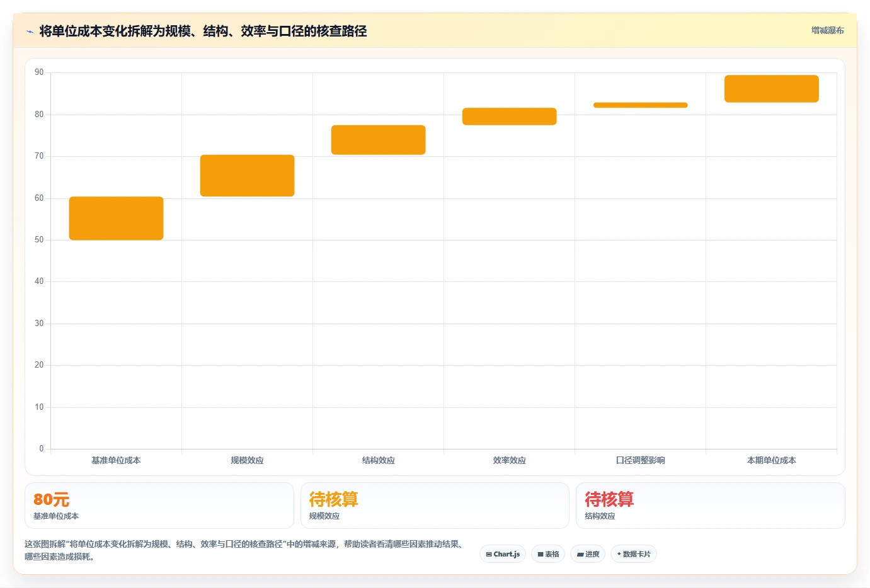The width and height of the screenshot is (870, 588).
Task: Select the 进度 chip
Action: [588, 554]
